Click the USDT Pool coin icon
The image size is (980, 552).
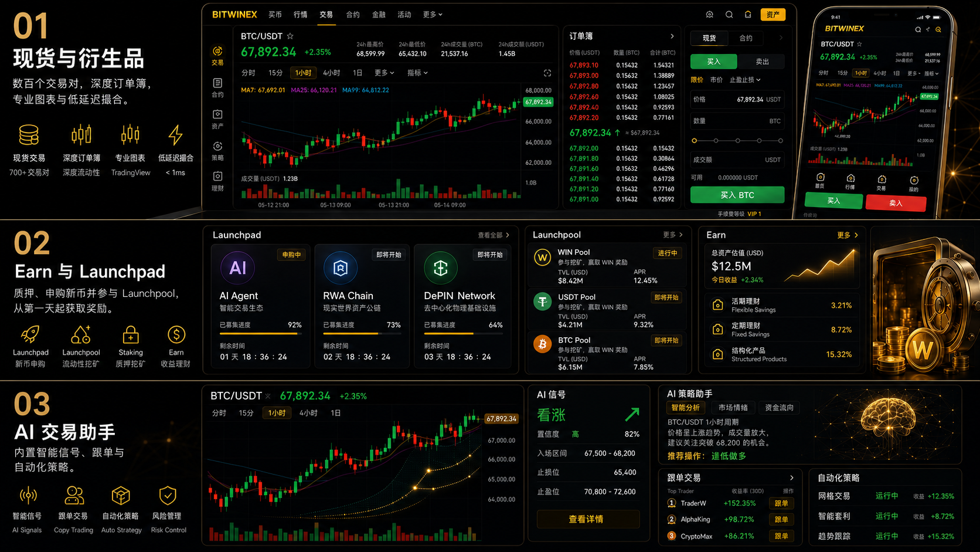click(542, 302)
